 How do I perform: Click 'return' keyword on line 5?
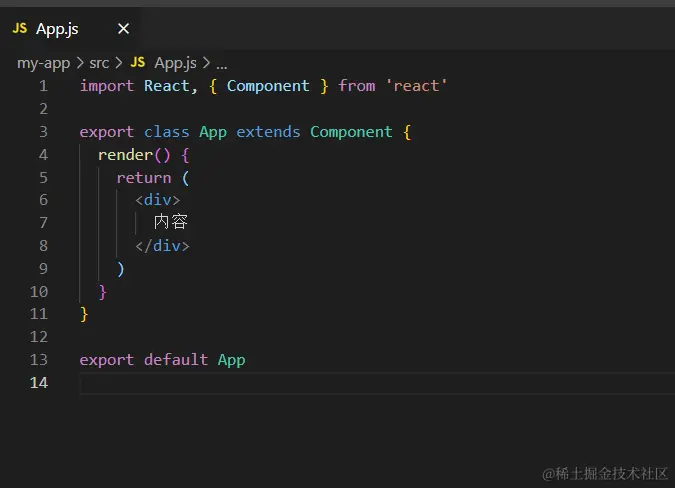point(144,178)
